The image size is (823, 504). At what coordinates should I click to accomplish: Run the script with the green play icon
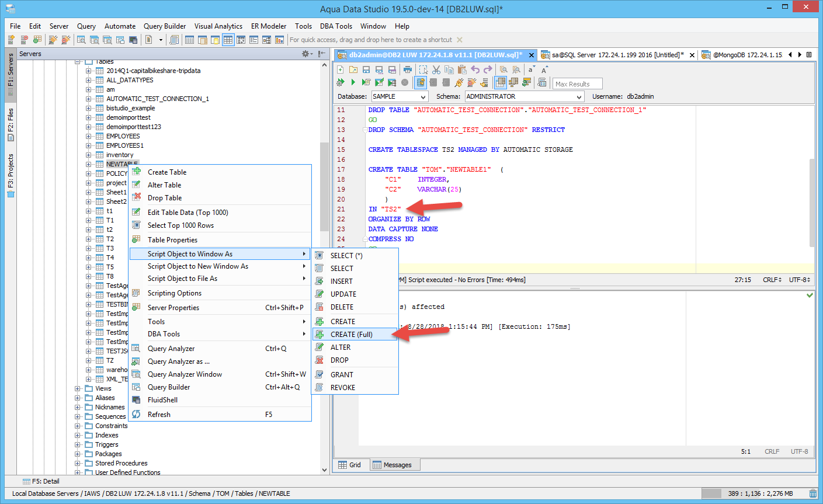tap(353, 82)
